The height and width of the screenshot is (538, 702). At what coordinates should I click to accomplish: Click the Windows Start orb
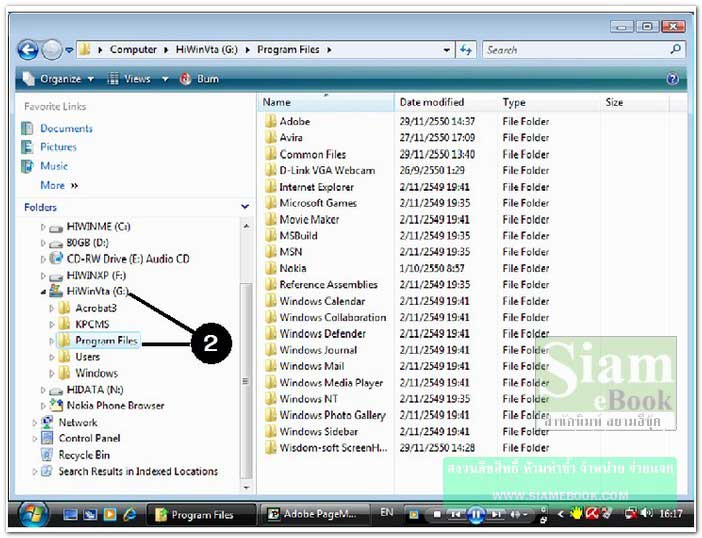click(34, 515)
